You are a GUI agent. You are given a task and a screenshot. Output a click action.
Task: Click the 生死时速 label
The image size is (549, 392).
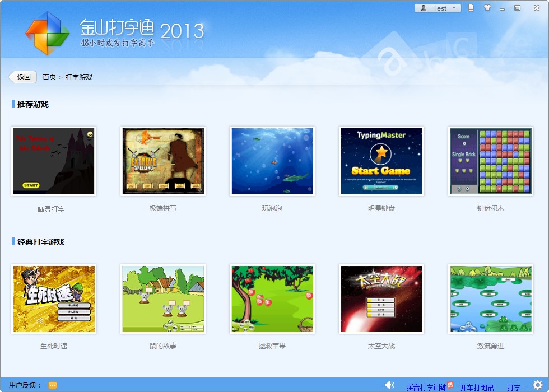54,346
